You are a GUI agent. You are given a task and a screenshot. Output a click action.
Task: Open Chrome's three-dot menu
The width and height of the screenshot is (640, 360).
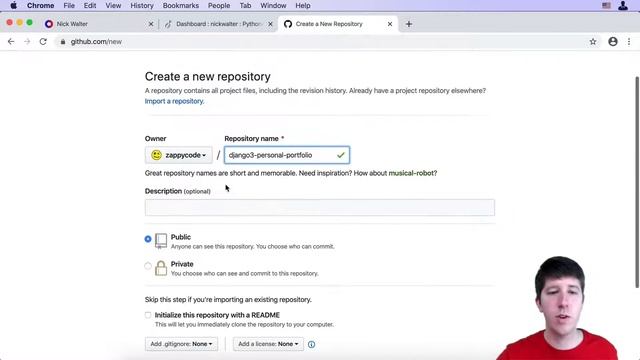(629, 42)
